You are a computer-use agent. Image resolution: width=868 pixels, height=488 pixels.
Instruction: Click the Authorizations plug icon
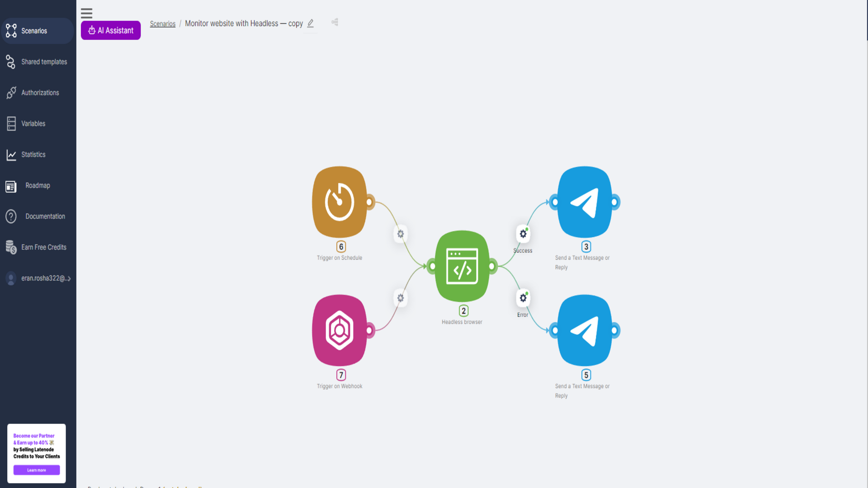click(x=11, y=93)
